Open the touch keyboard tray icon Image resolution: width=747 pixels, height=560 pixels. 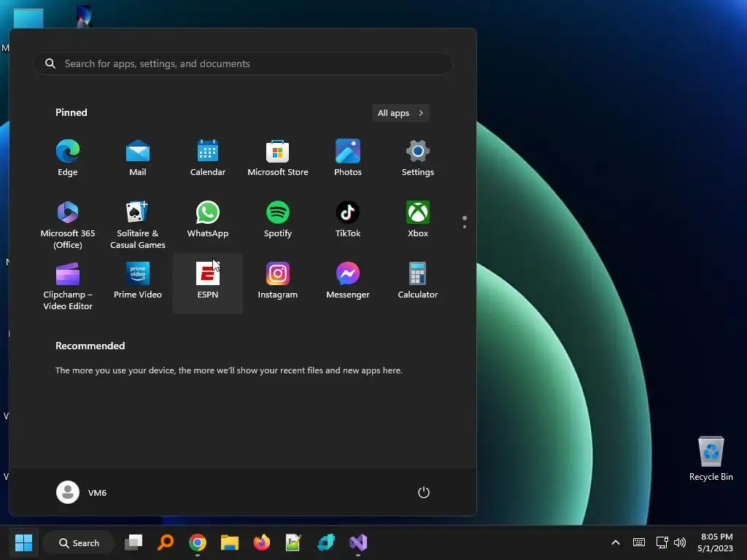639,542
